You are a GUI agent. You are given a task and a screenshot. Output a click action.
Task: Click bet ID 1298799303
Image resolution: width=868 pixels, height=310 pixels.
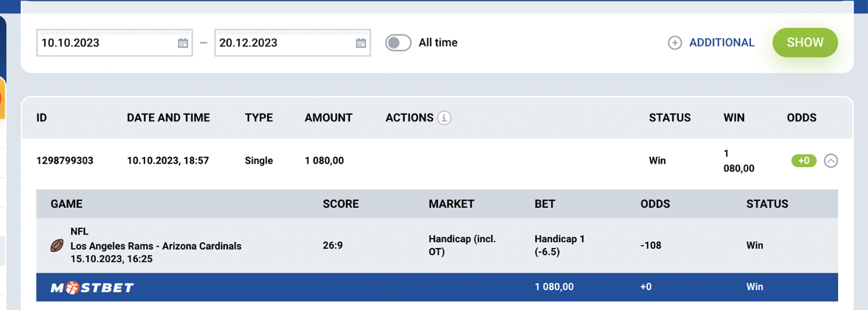65,161
